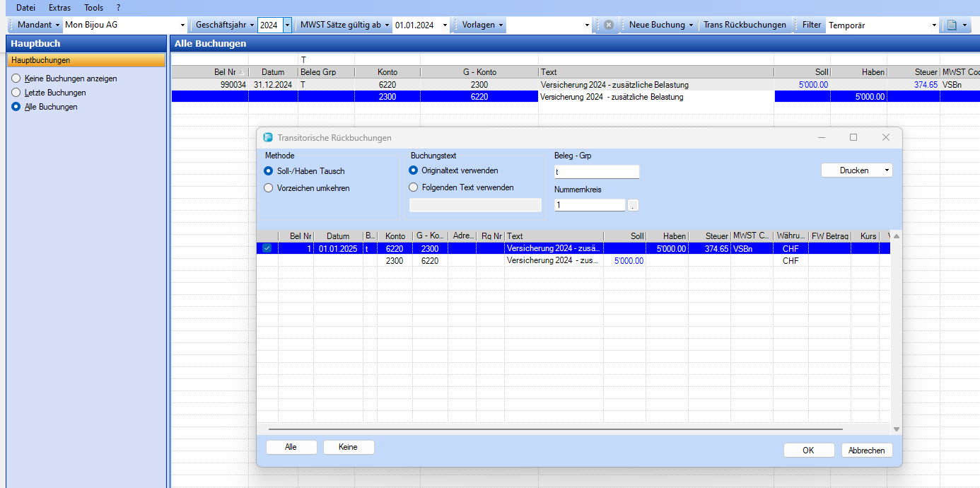Open the Tools menu

(x=93, y=8)
